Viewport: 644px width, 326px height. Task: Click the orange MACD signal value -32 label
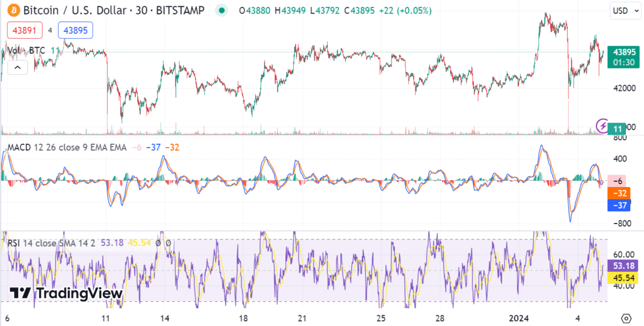[x=619, y=193]
